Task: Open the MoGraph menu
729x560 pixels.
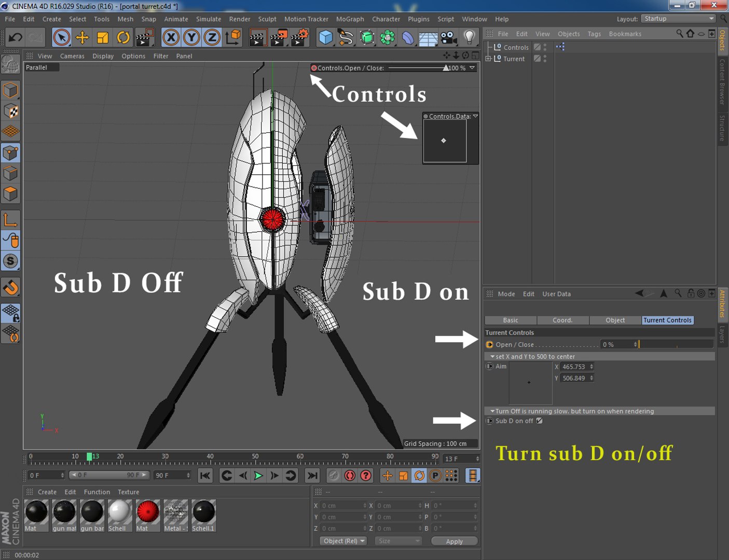Action: pyautogui.click(x=350, y=19)
